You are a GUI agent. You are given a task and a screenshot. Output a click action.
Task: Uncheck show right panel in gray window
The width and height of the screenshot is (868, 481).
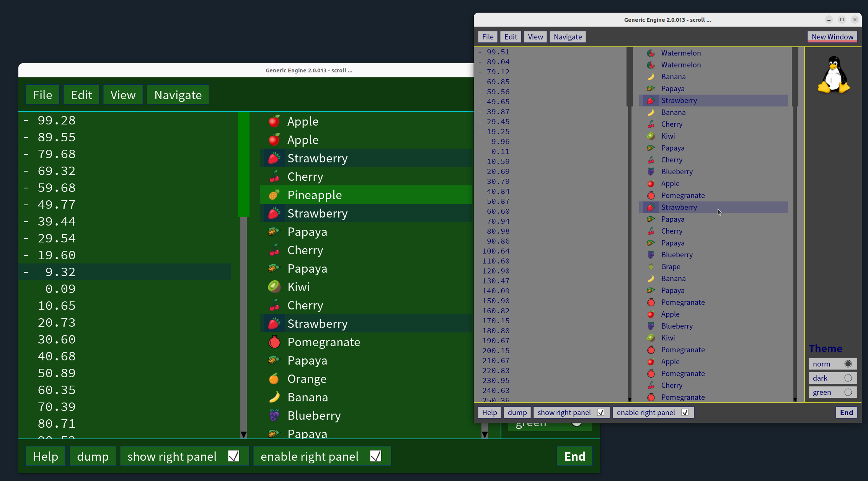point(600,412)
